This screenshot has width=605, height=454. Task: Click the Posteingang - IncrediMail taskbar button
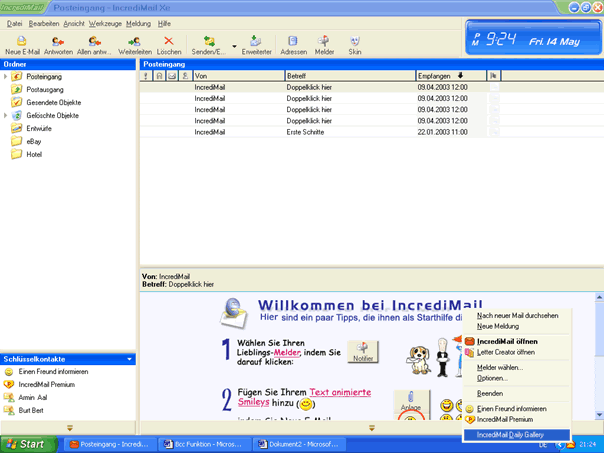110,444
